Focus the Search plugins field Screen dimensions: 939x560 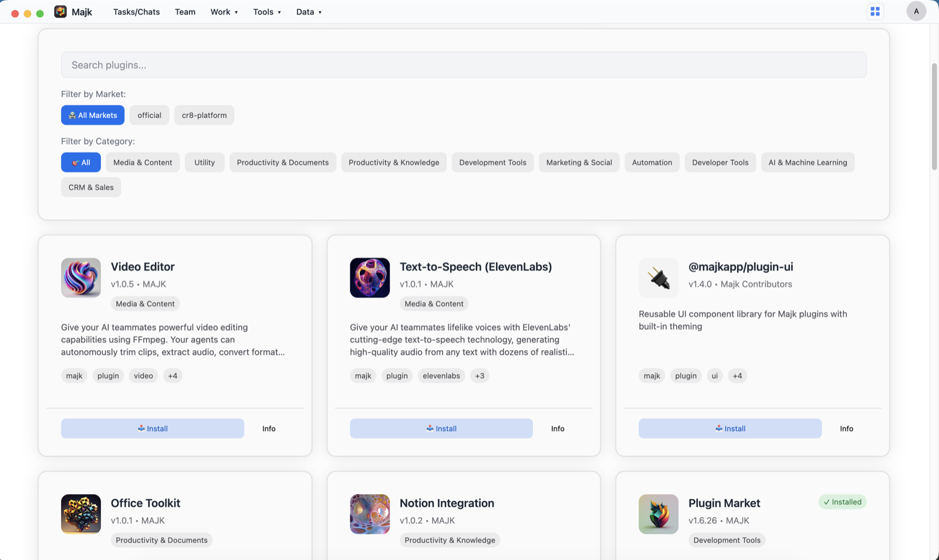tap(464, 65)
